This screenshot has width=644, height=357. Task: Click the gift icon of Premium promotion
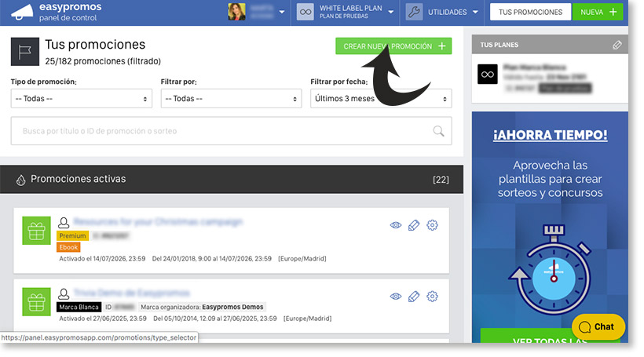37,231
